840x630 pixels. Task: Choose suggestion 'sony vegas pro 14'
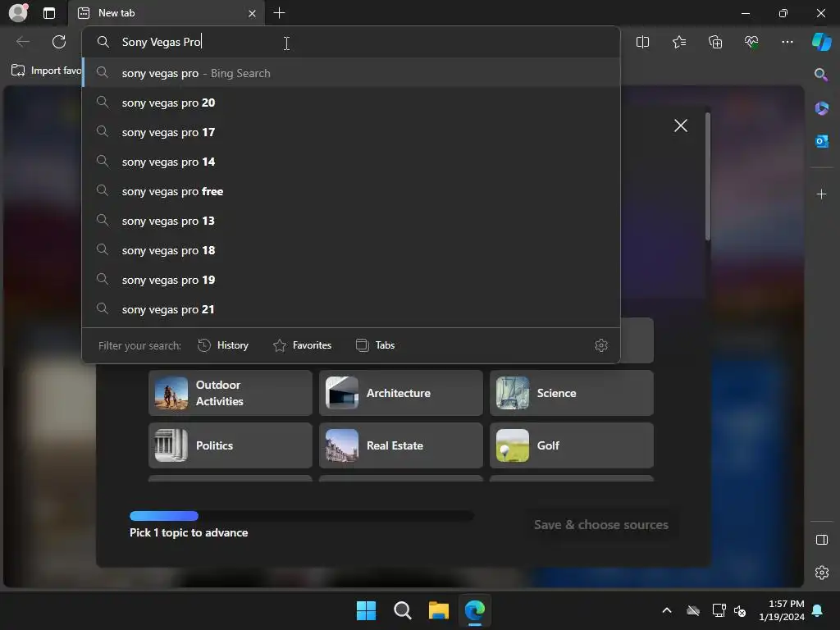tap(351, 162)
